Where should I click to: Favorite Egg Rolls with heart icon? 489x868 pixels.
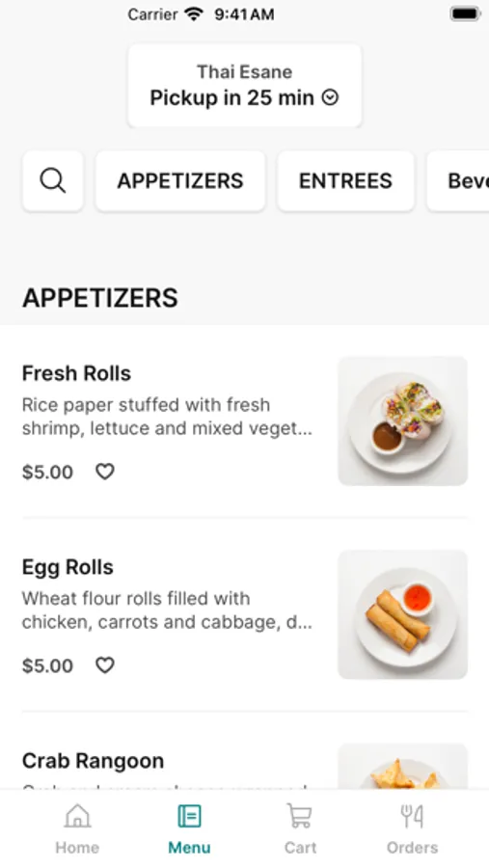click(105, 665)
